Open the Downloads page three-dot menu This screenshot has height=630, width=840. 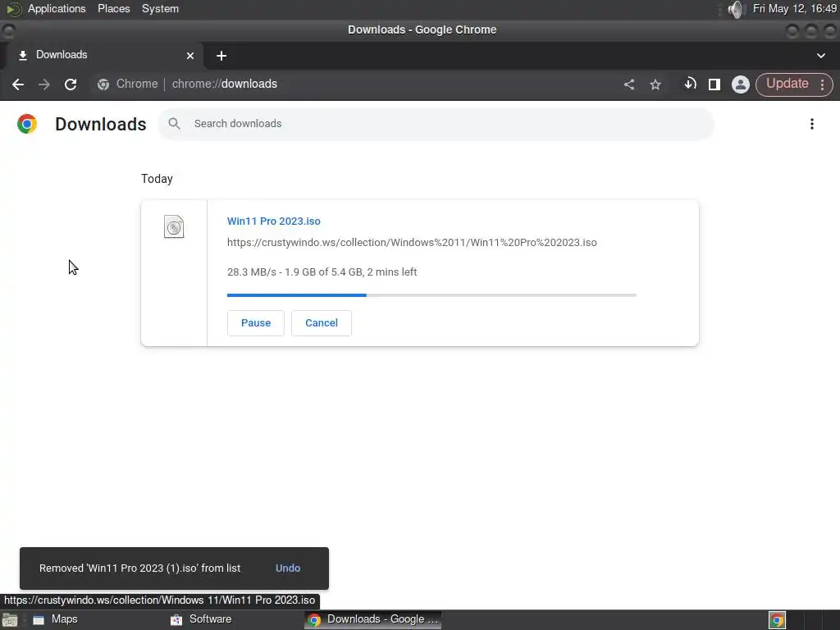pos(812,124)
